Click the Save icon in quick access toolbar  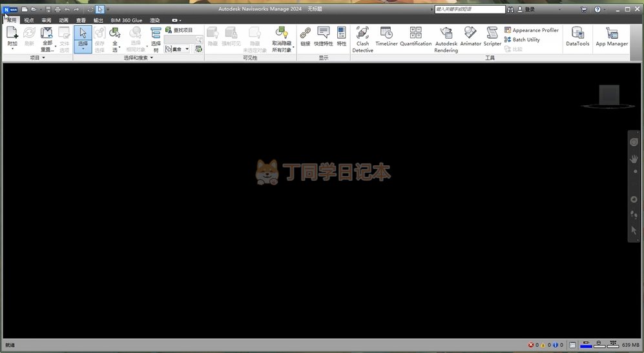coord(48,9)
